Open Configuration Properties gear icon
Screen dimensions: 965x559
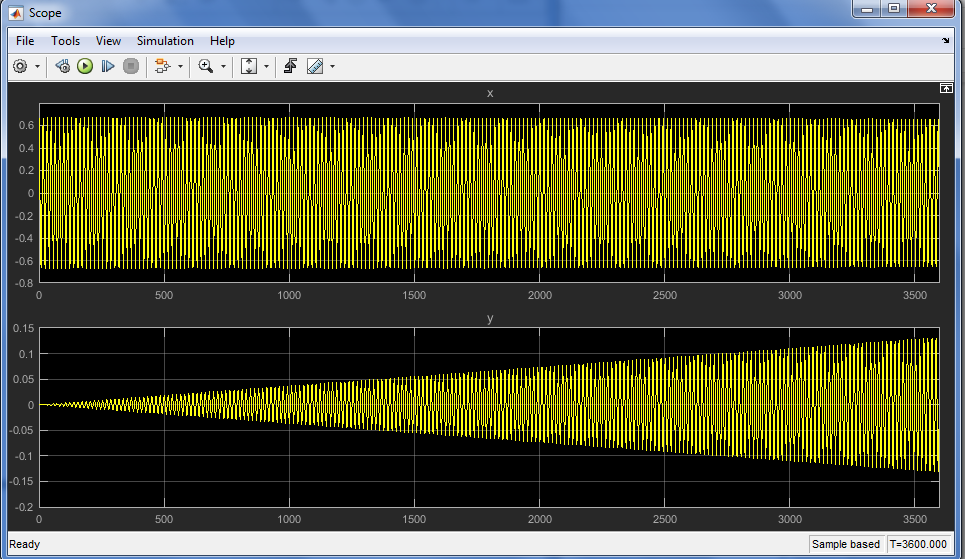pyautogui.click(x=20, y=66)
